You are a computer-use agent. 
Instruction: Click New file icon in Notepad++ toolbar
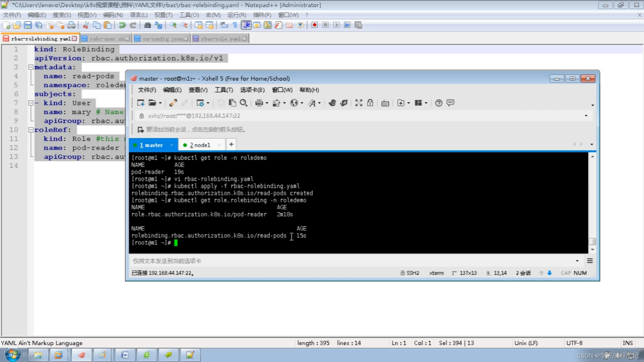pyautogui.click(x=6, y=25)
